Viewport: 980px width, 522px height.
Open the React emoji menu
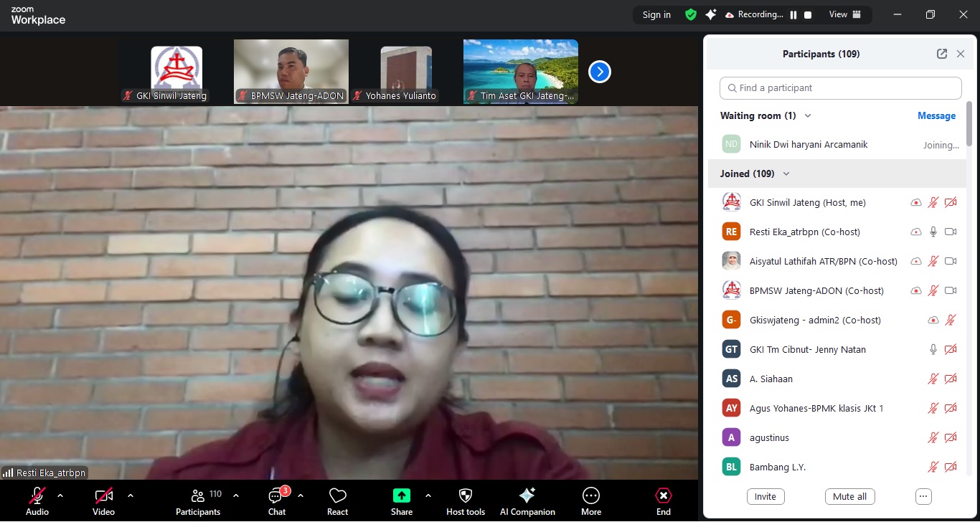click(337, 496)
